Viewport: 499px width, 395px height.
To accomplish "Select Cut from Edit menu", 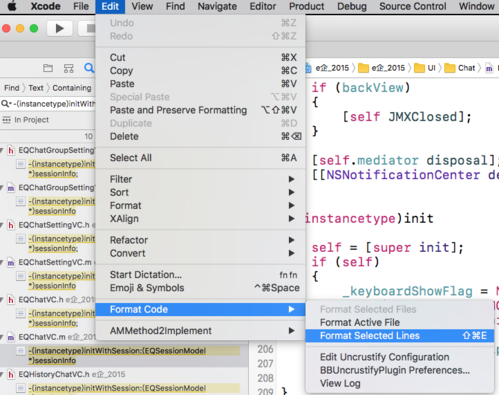I will pos(200,57).
